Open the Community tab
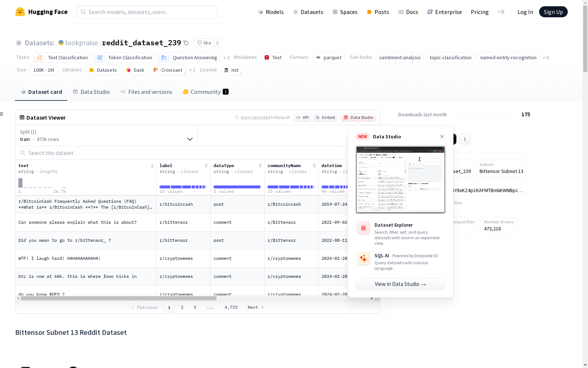Screen dimensions: 588x368 pos(205,92)
